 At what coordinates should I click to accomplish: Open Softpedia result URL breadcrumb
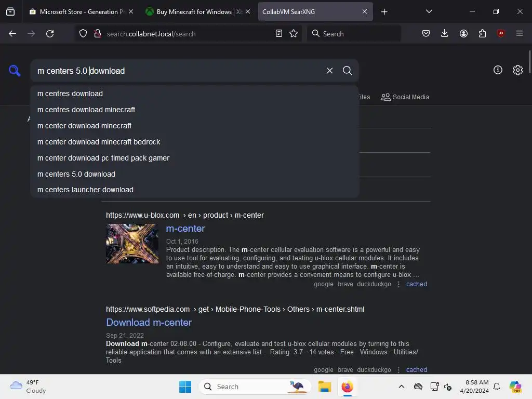pos(235,309)
